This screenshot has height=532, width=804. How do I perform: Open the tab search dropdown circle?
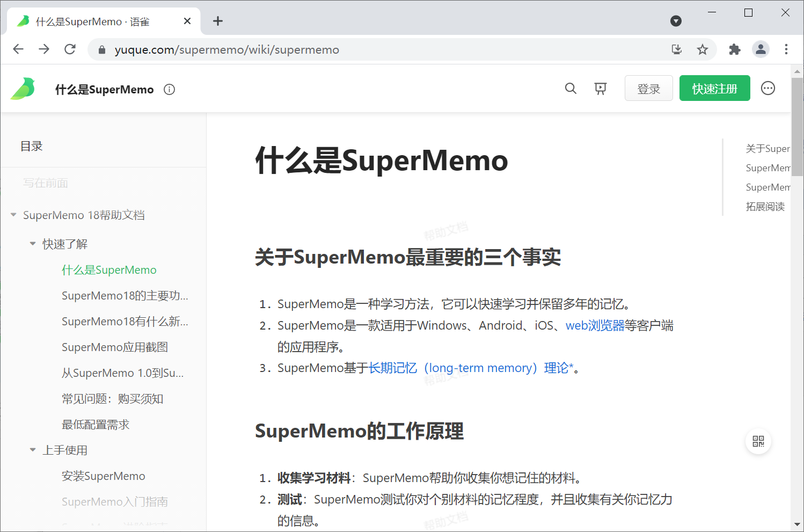coord(676,21)
